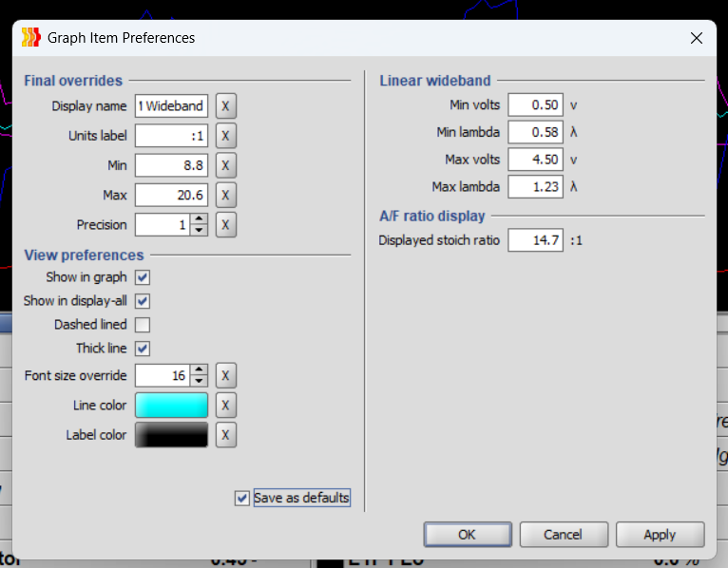Click the Display name text field

[x=171, y=105]
